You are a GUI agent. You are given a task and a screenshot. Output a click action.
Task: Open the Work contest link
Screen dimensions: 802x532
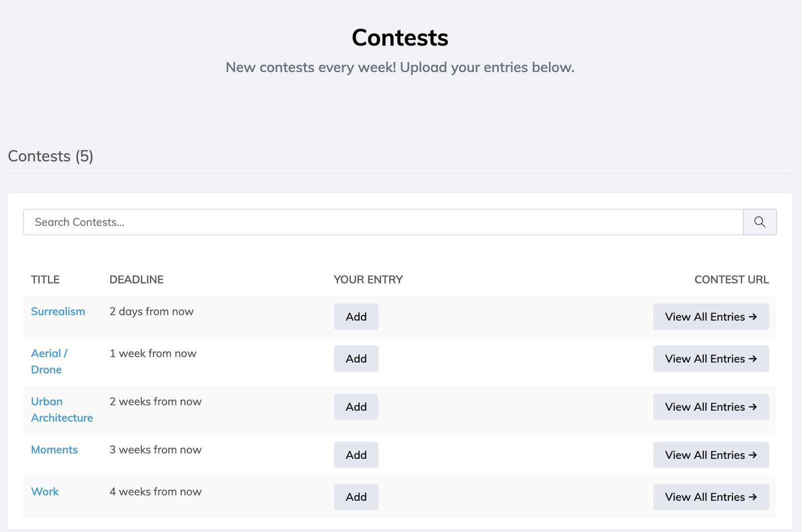[45, 492]
